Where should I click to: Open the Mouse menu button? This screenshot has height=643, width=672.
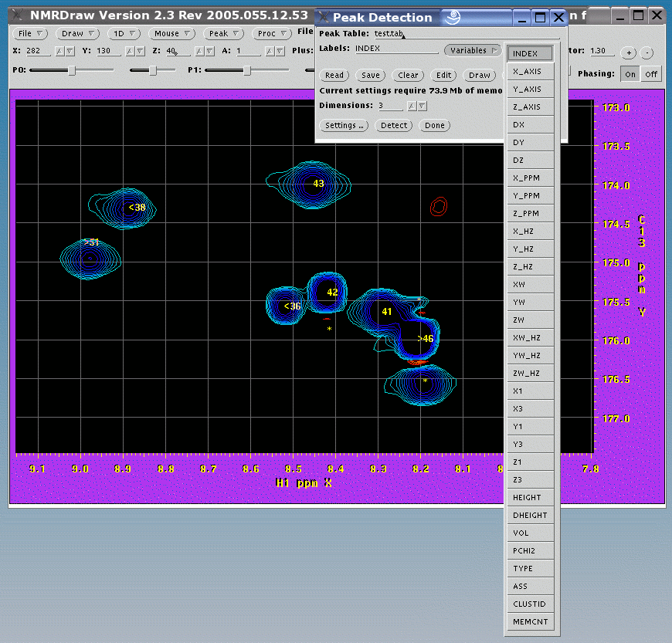click(171, 33)
